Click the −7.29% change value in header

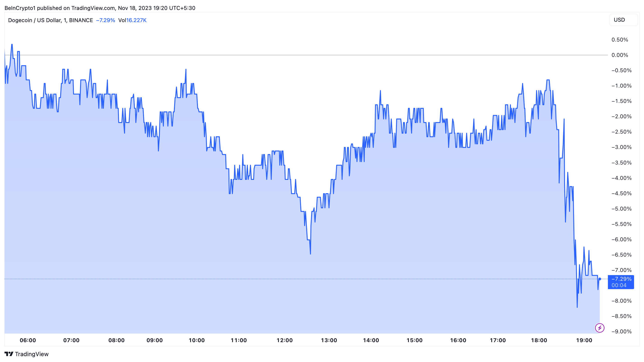pos(106,20)
